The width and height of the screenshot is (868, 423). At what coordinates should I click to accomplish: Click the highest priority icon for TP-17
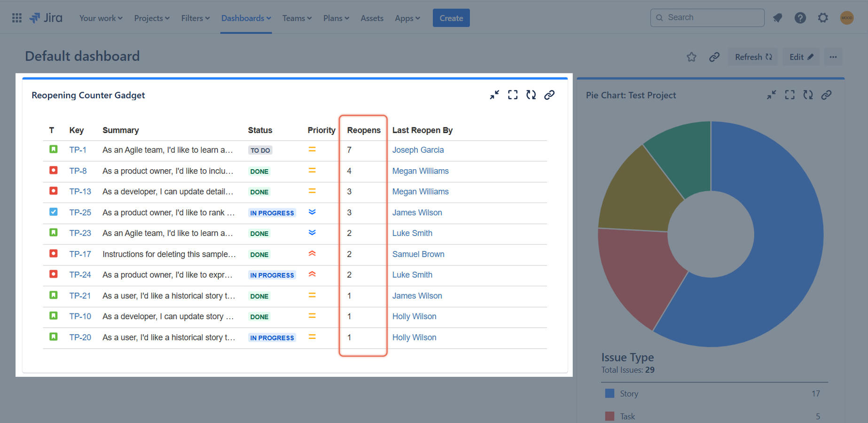coord(312,254)
